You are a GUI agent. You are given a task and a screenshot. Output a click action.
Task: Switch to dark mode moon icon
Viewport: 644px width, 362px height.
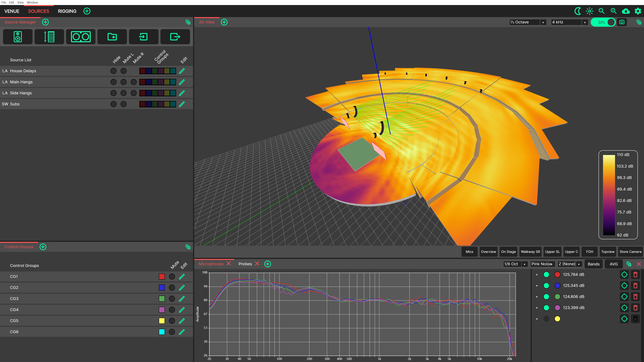(x=577, y=11)
